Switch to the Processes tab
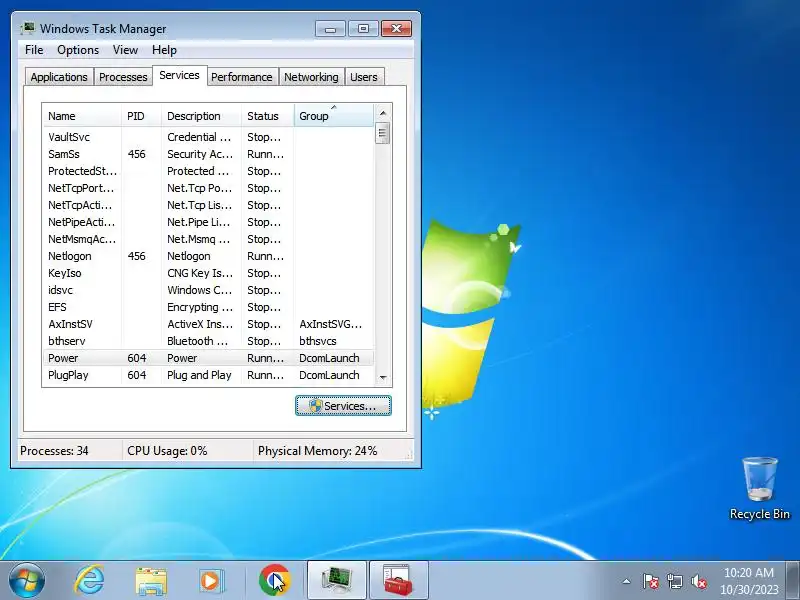Image resolution: width=800 pixels, height=600 pixels. [x=123, y=77]
